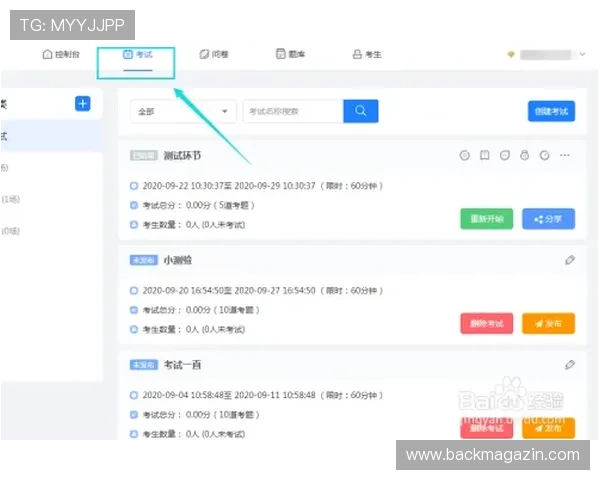Click the blue 分享 share button
Image resolution: width=600 pixels, height=480 pixels.
tap(548, 219)
